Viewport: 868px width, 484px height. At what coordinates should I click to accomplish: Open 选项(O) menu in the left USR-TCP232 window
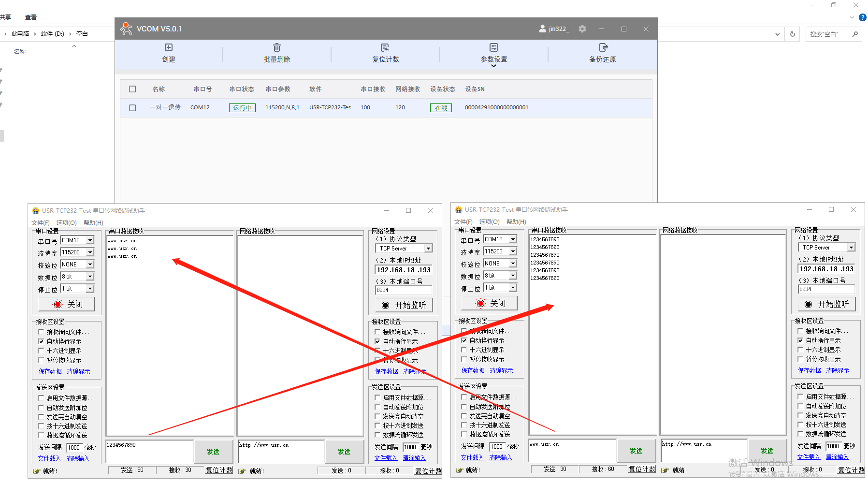(x=66, y=223)
